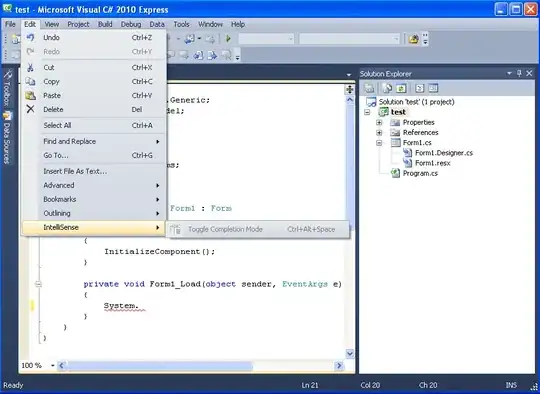
Task: Click Refresh icon in Solution Explorer toolbar
Action: pos(401,89)
